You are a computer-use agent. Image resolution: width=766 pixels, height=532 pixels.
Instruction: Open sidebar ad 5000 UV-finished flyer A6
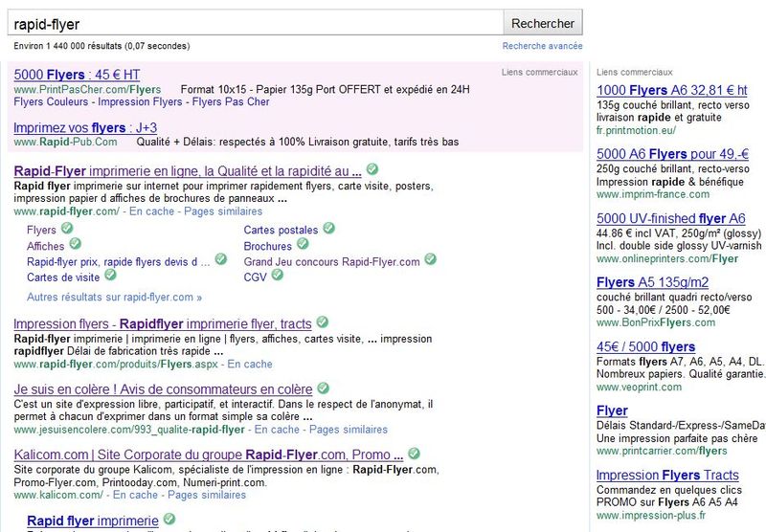click(x=671, y=219)
